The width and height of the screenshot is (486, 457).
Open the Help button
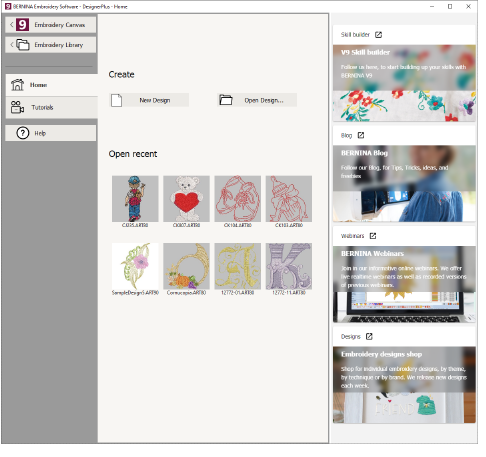point(51,133)
